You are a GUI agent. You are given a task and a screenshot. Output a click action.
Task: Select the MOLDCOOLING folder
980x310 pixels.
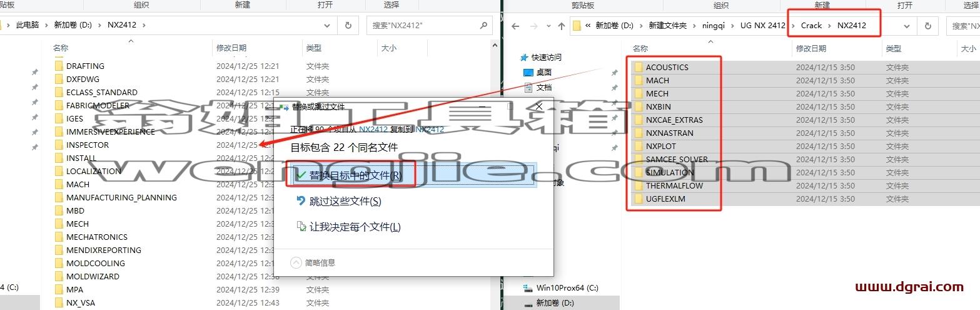pyautogui.click(x=95, y=263)
